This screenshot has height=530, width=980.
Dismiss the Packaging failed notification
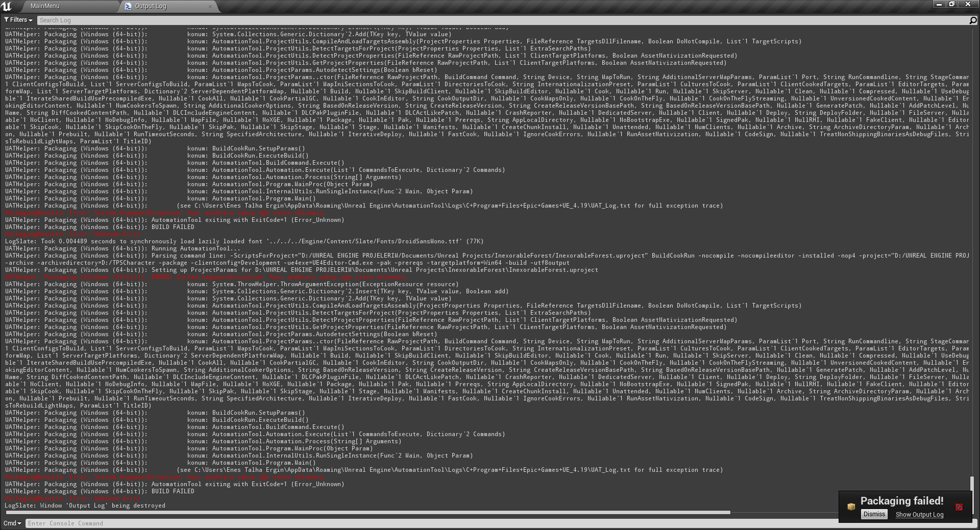tap(874, 514)
